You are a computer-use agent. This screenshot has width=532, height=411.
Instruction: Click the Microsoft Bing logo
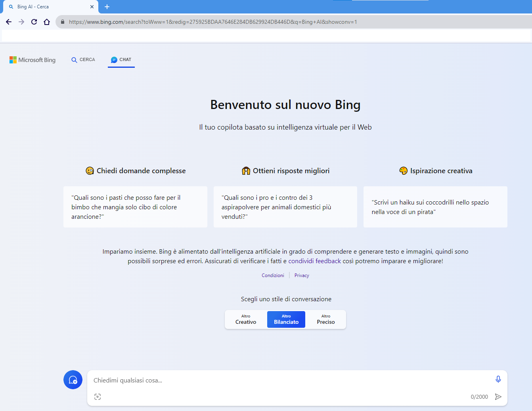point(33,60)
